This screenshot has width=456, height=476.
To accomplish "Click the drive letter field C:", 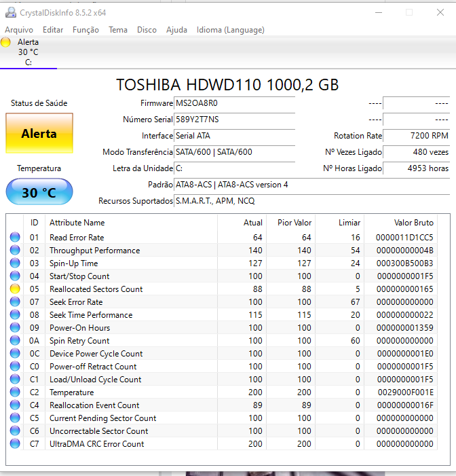I will point(234,168).
